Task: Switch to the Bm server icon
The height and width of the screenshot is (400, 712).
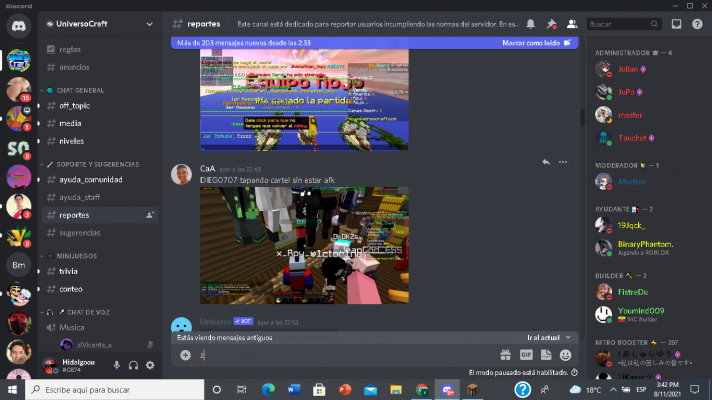Action: click(18, 265)
